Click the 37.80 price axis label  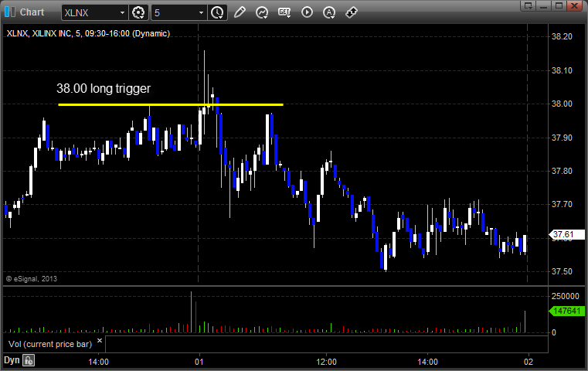click(562, 171)
